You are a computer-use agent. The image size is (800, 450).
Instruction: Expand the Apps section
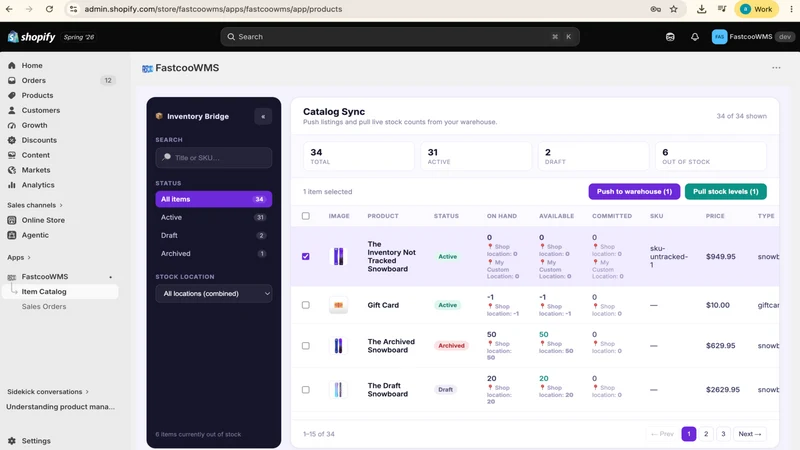[x=19, y=258]
